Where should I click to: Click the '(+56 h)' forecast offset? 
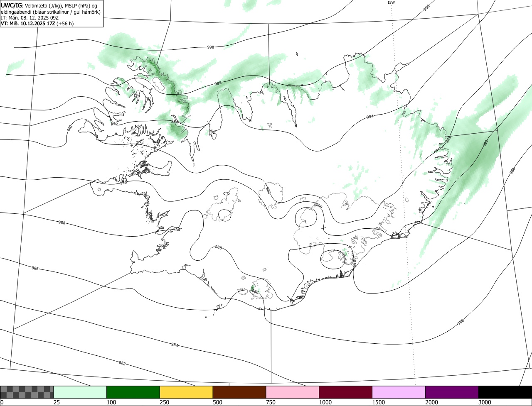click(x=65, y=24)
